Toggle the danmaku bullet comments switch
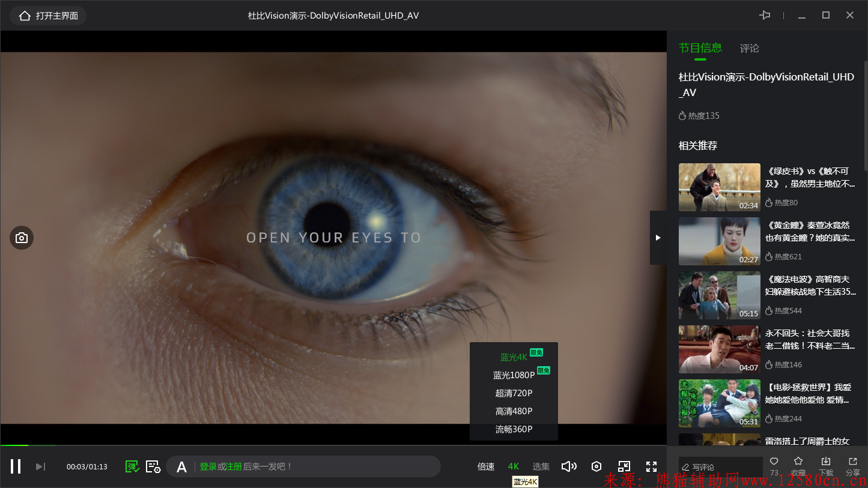This screenshot has width=868, height=488. pos(132,466)
